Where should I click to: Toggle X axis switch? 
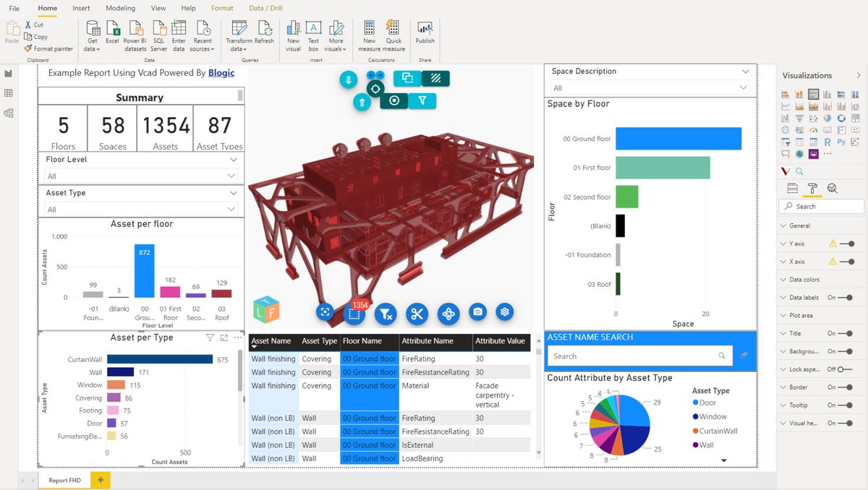[848, 262]
